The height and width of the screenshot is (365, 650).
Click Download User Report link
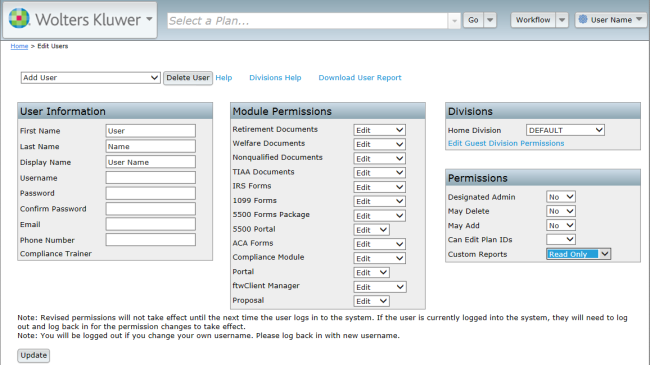[x=360, y=78]
